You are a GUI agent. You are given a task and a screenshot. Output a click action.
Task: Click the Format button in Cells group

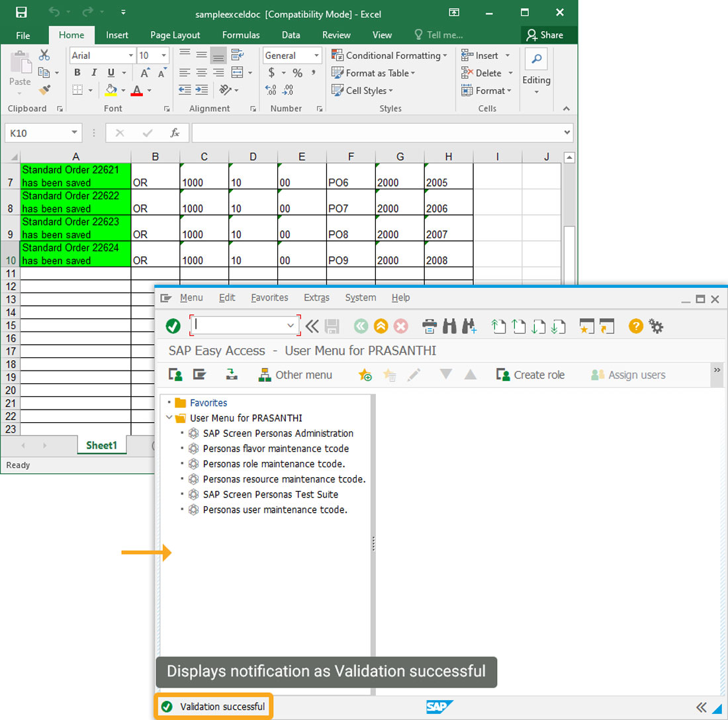coord(486,91)
